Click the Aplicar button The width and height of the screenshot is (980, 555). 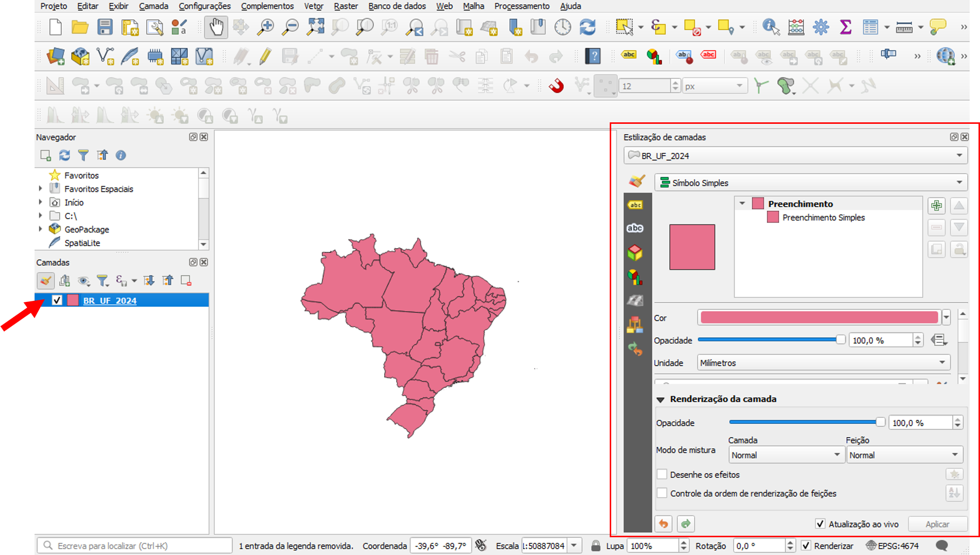point(937,524)
